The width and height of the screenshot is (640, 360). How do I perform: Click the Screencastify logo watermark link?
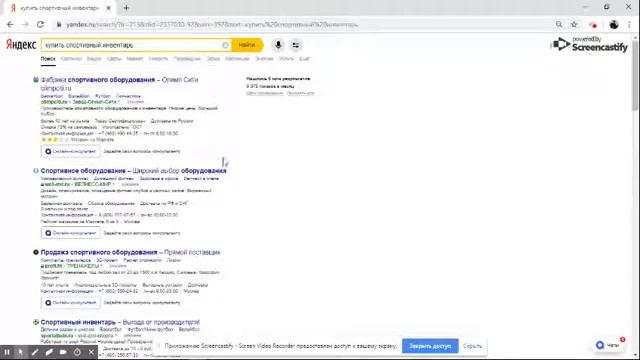(591, 44)
